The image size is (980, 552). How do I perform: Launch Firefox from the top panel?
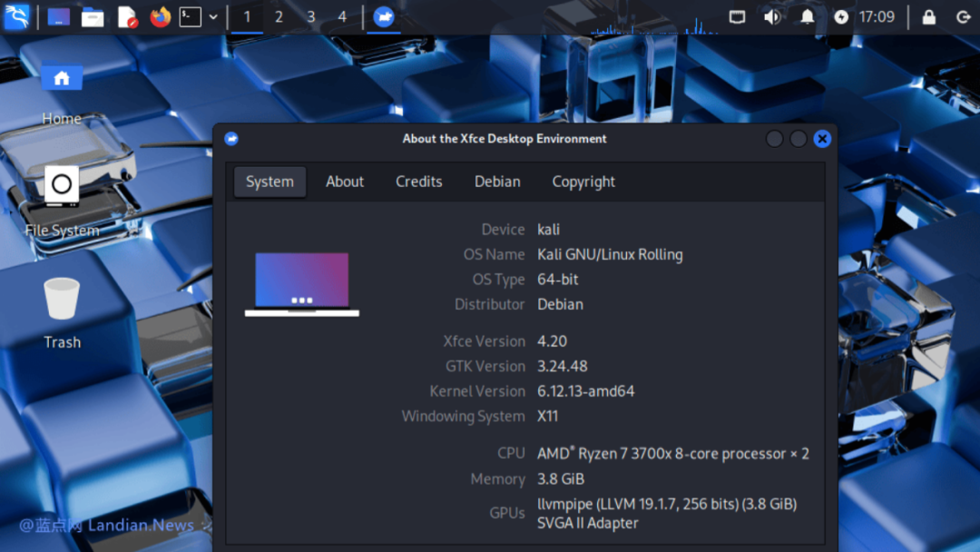pos(160,17)
